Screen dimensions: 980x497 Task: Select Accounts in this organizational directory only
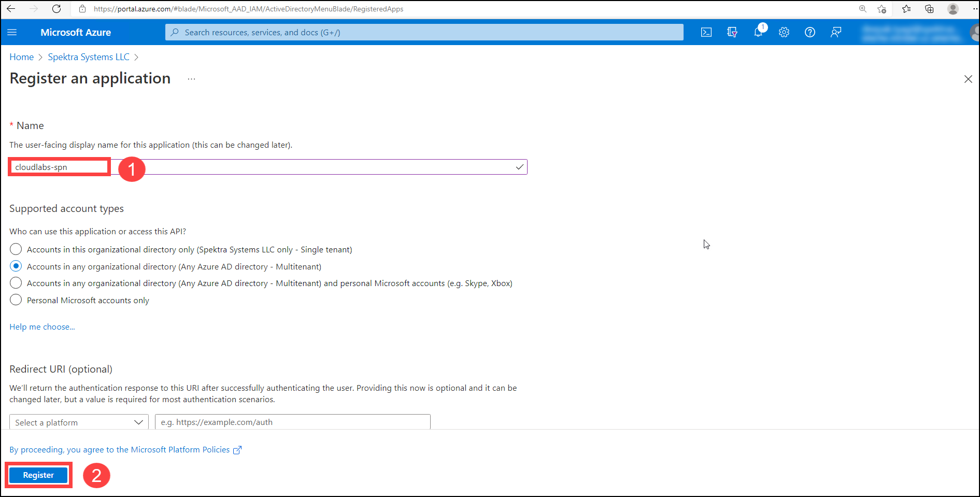click(16, 249)
